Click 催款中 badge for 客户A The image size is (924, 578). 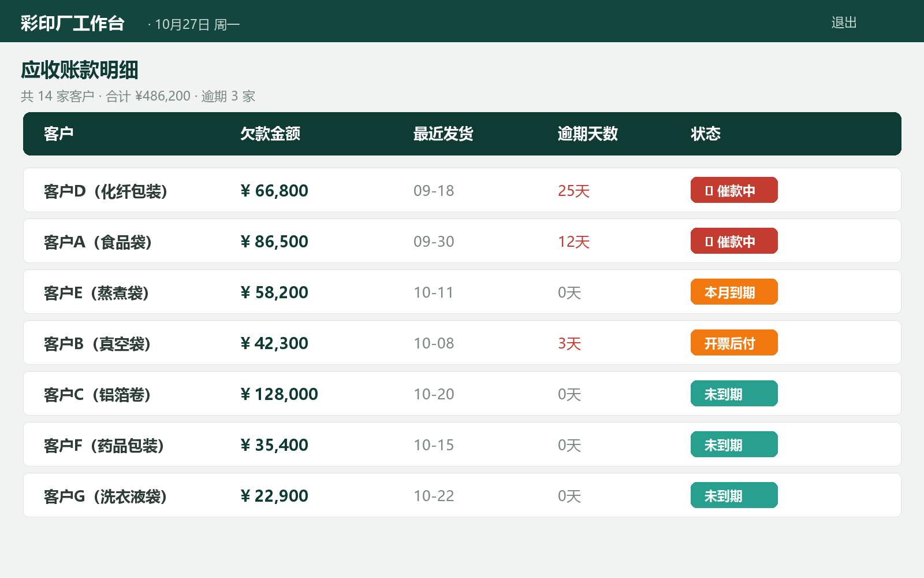[x=734, y=241]
